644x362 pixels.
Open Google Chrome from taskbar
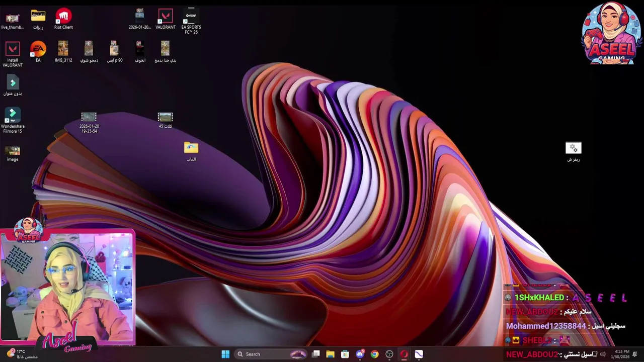(x=375, y=354)
